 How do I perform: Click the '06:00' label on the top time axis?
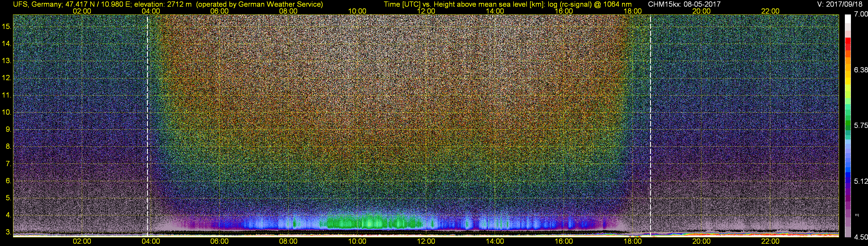pos(219,11)
